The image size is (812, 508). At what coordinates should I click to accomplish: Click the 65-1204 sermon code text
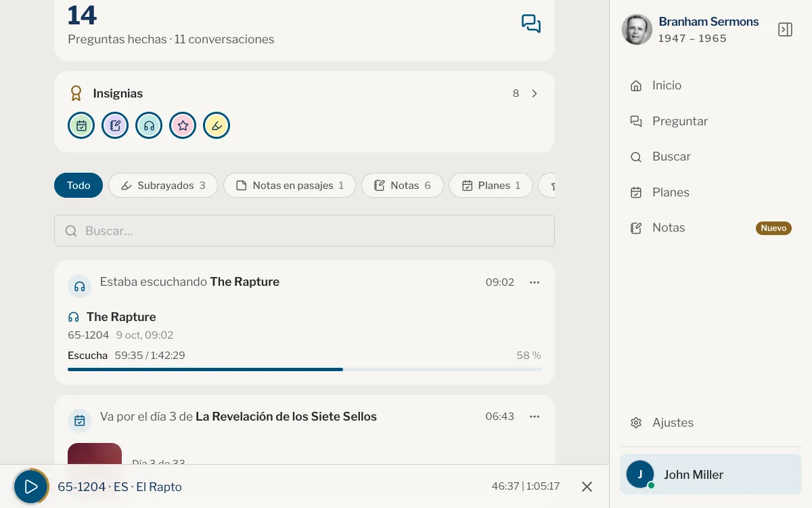click(88, 335)
